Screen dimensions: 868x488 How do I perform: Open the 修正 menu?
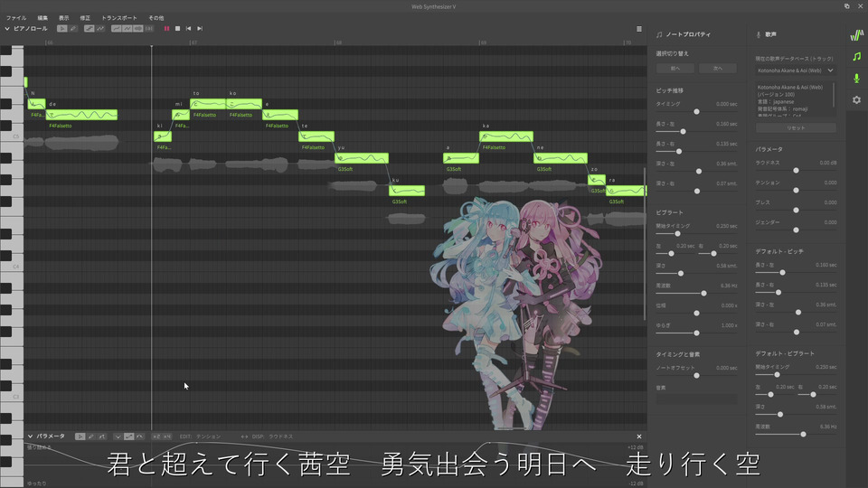pos(85,18)
